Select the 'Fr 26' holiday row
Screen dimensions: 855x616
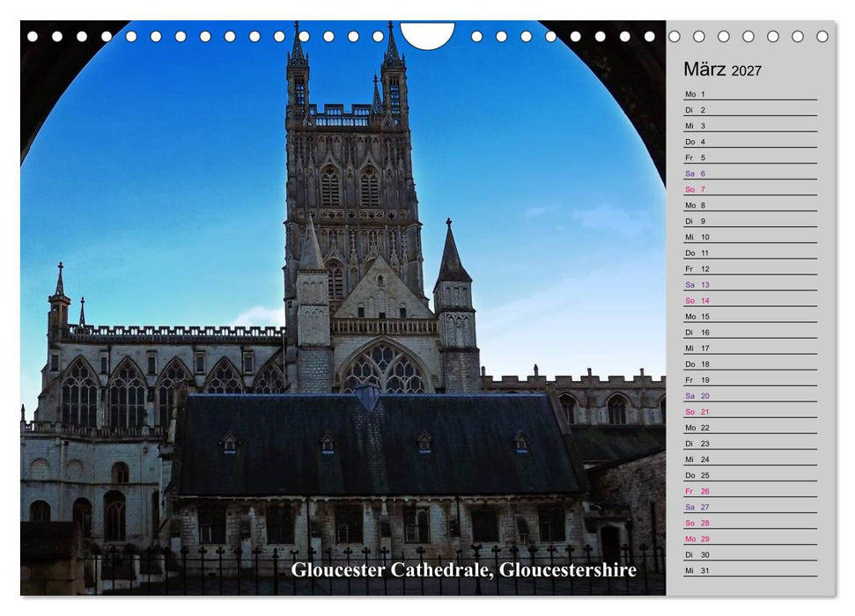click(750, 491)
